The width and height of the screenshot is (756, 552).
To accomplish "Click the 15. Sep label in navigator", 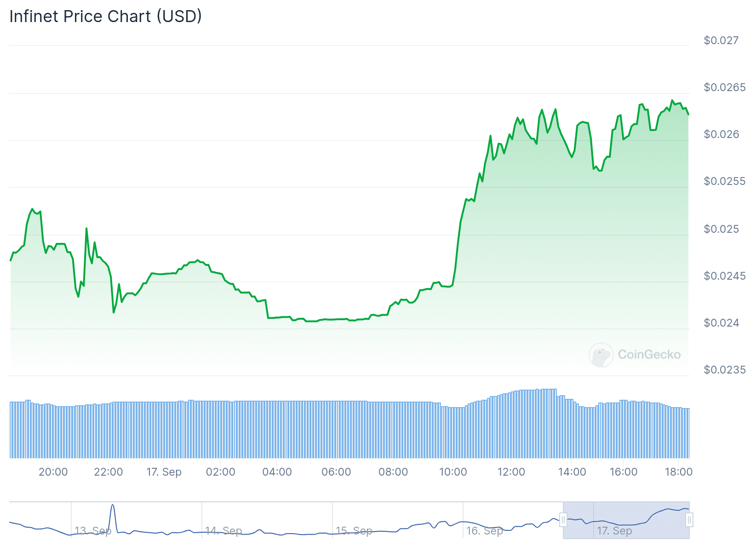I will (354, 531).
